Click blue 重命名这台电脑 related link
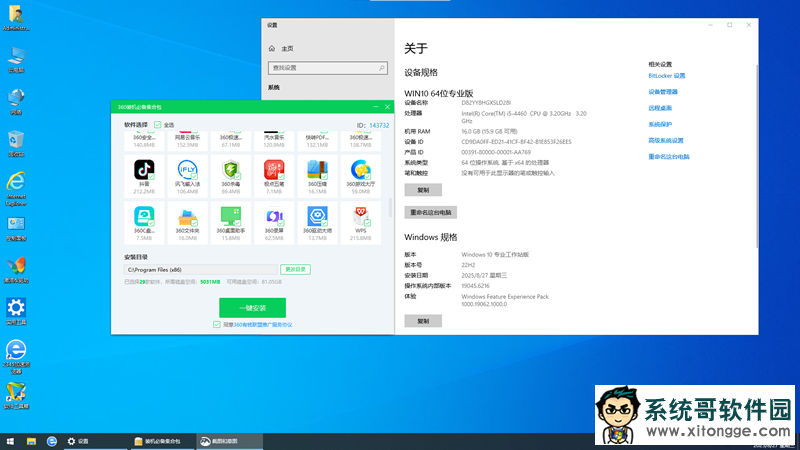This screenshot has height=450, width=800. tap(669, 157)
